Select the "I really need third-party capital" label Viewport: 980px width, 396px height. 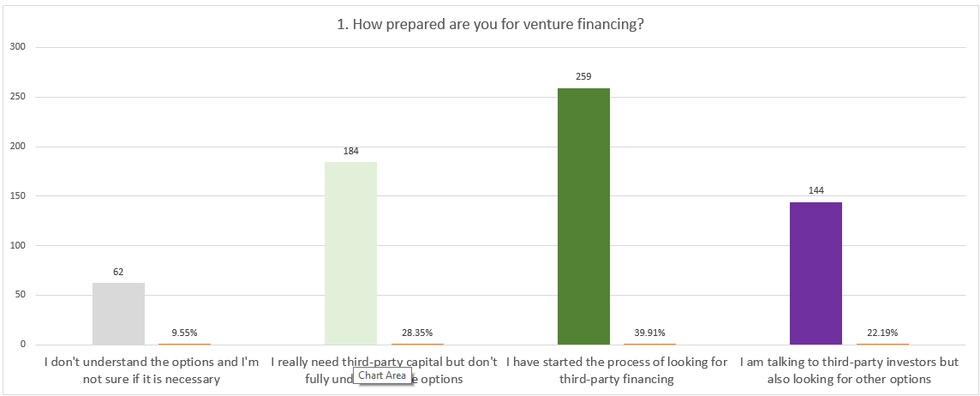(x=384, y=362)
